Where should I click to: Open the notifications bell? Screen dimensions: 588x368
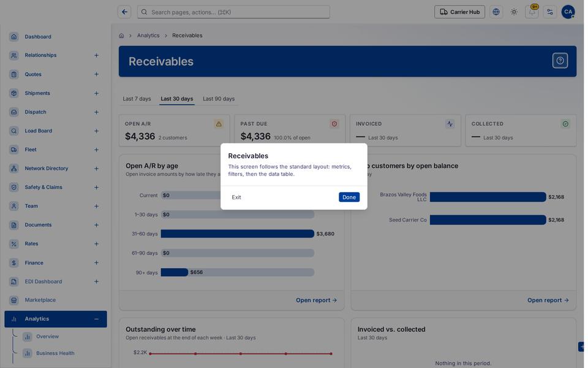click(532, 12)
